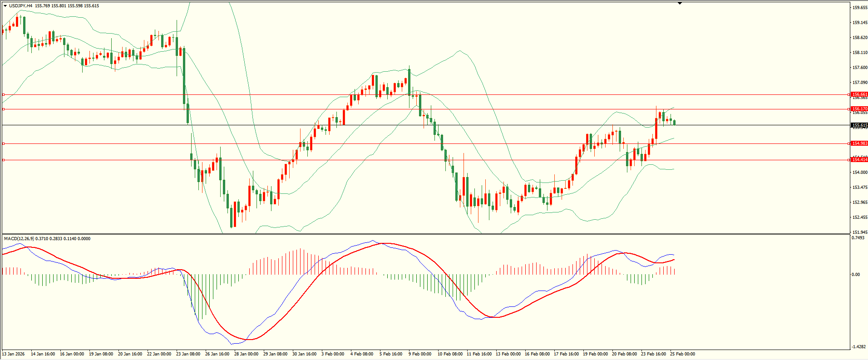Click the 13 Jan 2026 date label

14,354
